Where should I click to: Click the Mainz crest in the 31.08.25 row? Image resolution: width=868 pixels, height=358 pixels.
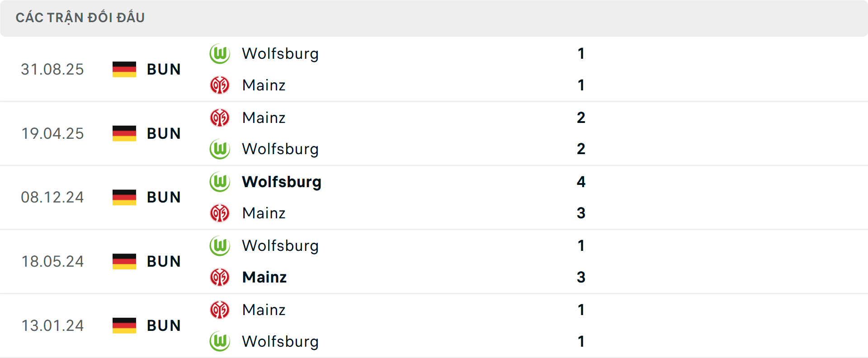coord(220,85)
